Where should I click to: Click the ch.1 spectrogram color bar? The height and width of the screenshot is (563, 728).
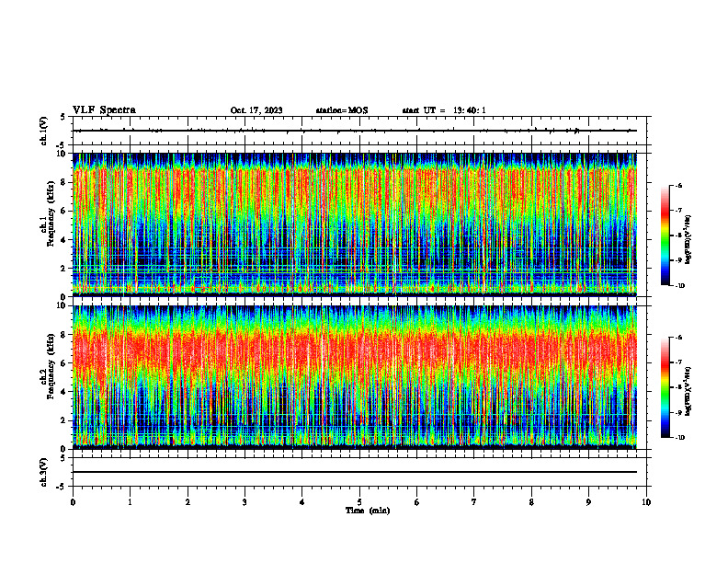665,236
